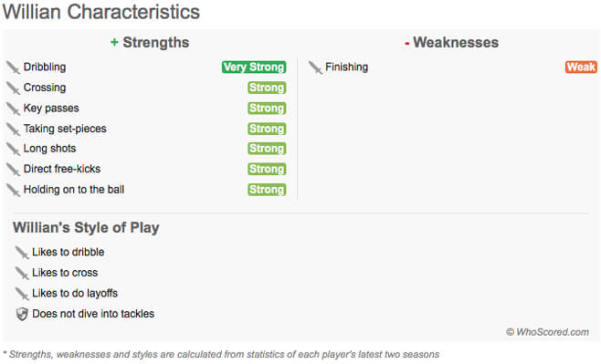
Task: Click the sword icon next to Crossing
Action: pyautogui.click(x=13, y=88)
